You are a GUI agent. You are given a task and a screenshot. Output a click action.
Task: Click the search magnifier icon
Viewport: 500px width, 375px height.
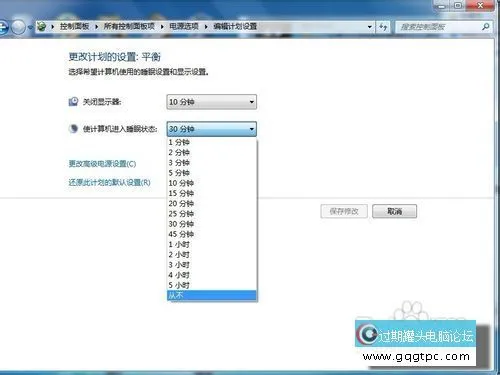[x=486, y=26]
